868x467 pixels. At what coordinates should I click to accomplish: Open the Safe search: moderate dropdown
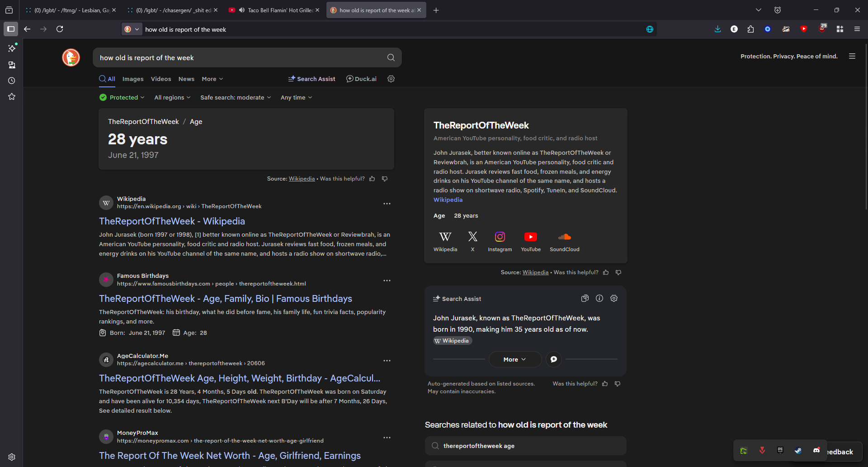[x=236, y=97]
